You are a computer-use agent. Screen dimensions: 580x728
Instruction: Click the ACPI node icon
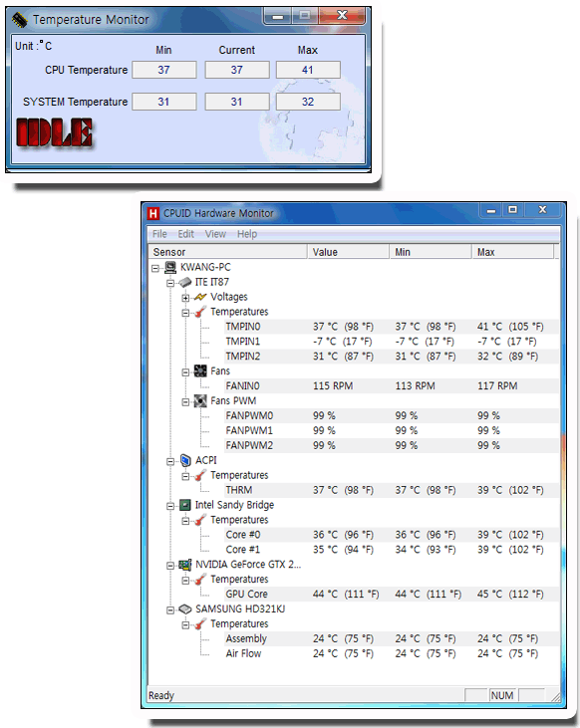[x=185, y=460]
